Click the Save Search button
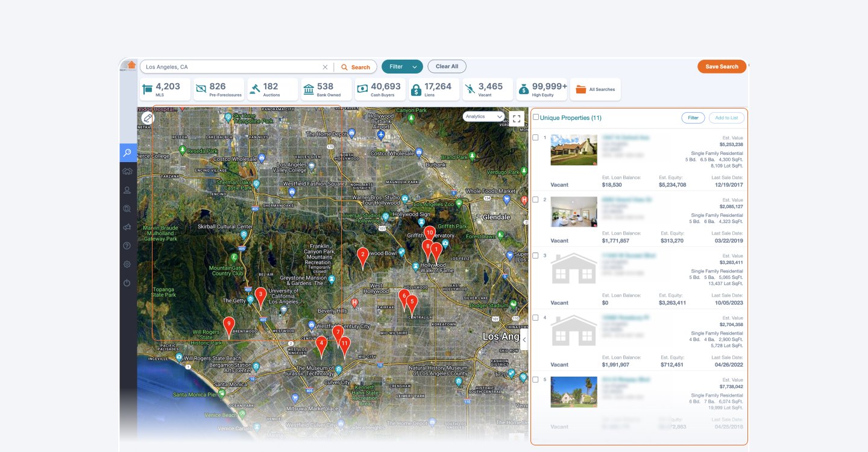The height and width of the screenshot is (452, 868). [722, 66]
